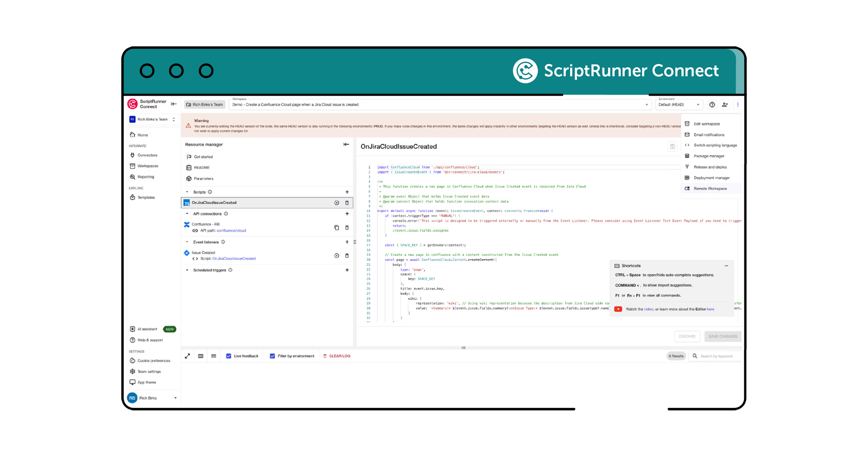The height and width of the screenshot is (456, 868).
Task: Open the three-dot workspace menu
Action: tap(737, 105)
